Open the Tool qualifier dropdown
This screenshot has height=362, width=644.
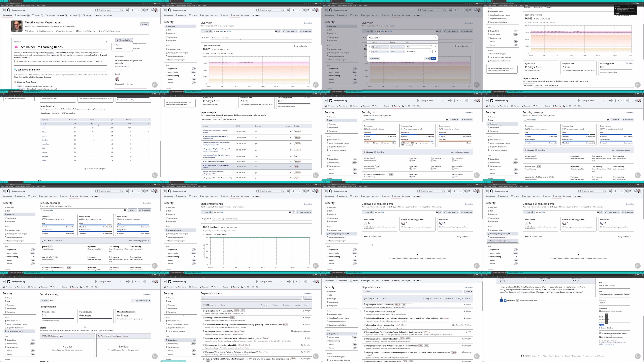(380, 52)
